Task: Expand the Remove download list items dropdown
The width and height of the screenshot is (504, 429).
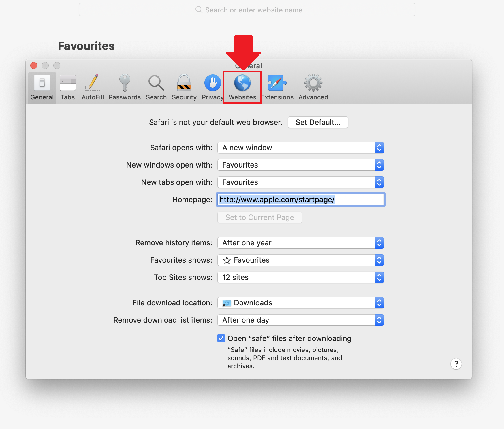Action: (301, 320)
